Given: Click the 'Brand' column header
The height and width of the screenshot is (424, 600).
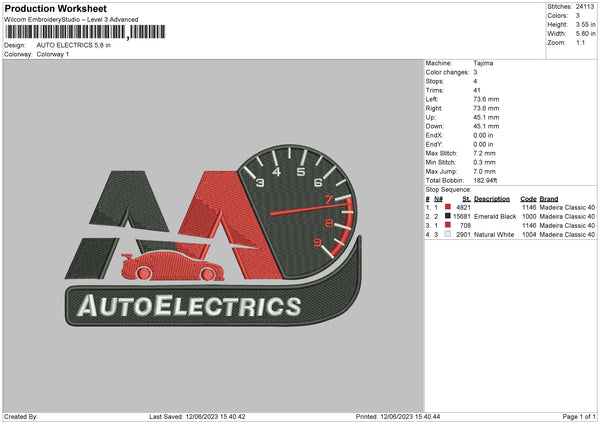Looking at the screenshot, I should (549, 199).
